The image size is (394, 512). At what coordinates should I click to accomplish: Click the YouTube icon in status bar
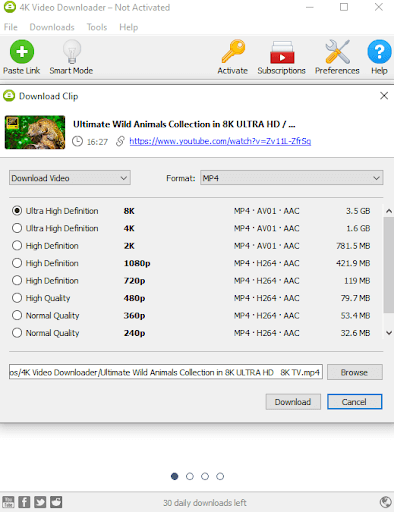[8, 502]
